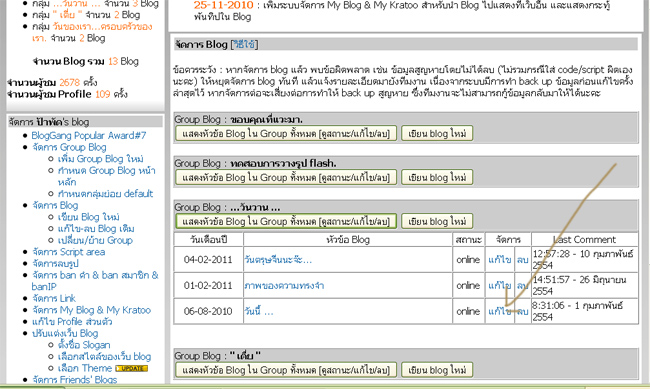Open จัดการ Link in sidebar
The height and width of the screenshot is (389, 650).
point(54,298)
